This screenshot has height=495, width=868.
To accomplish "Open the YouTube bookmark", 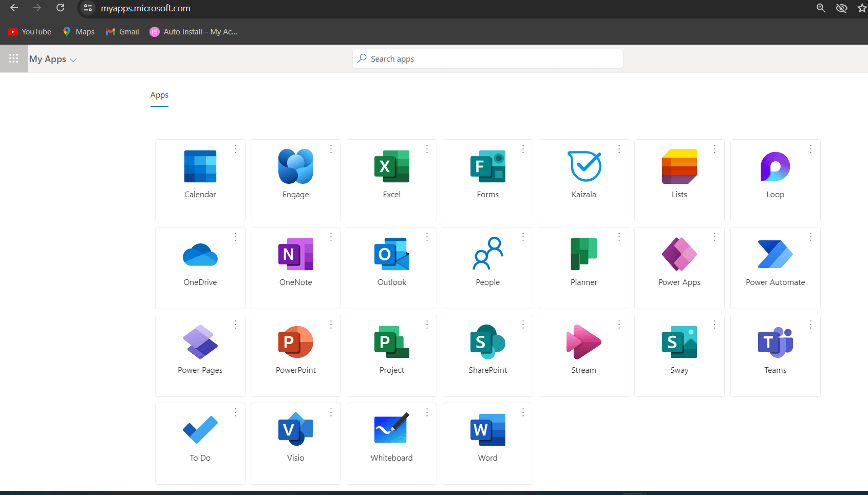I will [x=30, y=32].
